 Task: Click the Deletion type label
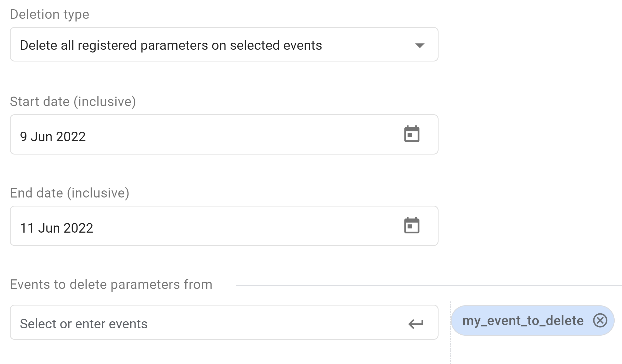point(49,14)
